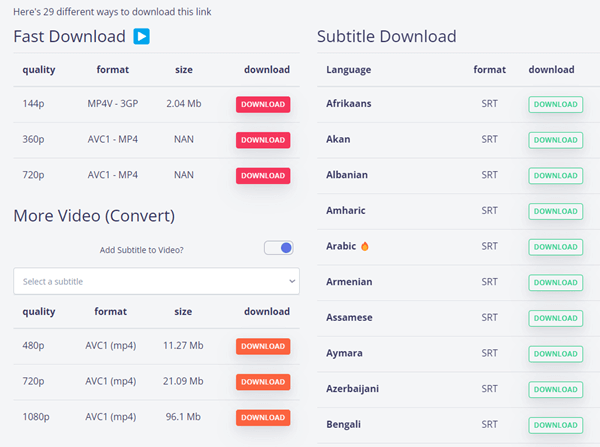Screen dimensions: 600x447
Task: Click the Amharic language name
Action: click(x=346, y=210)
